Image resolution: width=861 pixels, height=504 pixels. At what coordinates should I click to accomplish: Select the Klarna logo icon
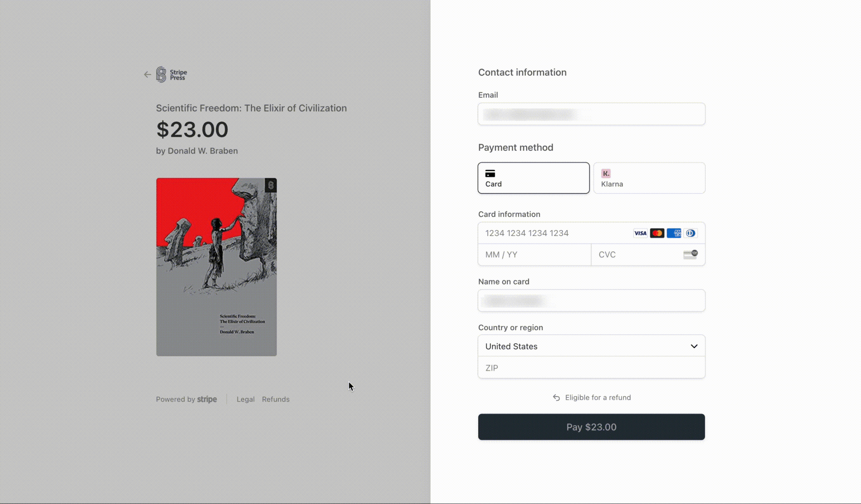point(606,173)
